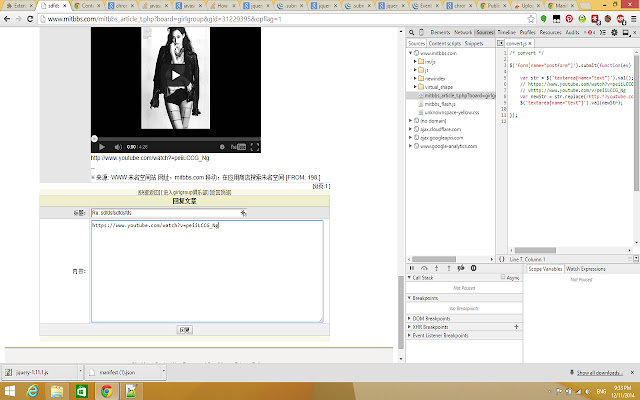Submit the reply form button
Viewport: 640px width, 400px height.
click(184, 330)
